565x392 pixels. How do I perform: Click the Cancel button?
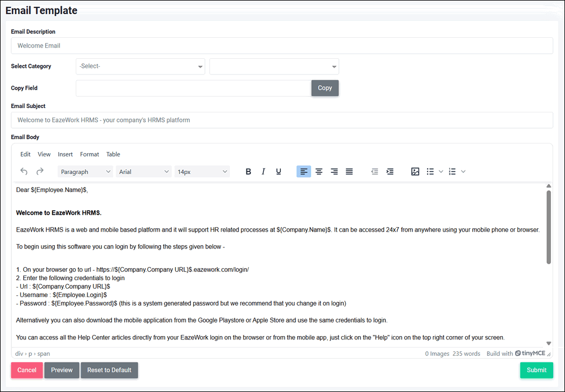27,370
